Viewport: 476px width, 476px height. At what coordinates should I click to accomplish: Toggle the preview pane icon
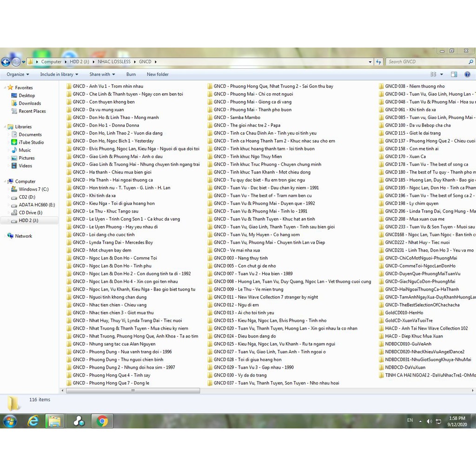(454, 74)
